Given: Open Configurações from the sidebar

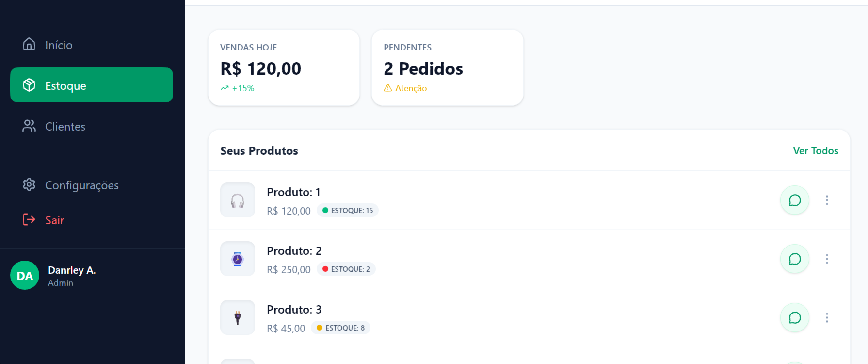Looking at the screenshot, I should tap(81, 185).
